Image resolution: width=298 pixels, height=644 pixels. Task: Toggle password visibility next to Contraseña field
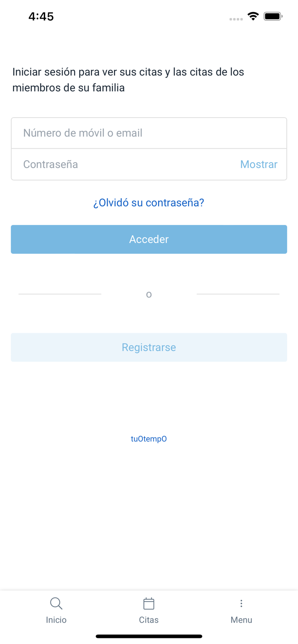click(x=258, y=164)
